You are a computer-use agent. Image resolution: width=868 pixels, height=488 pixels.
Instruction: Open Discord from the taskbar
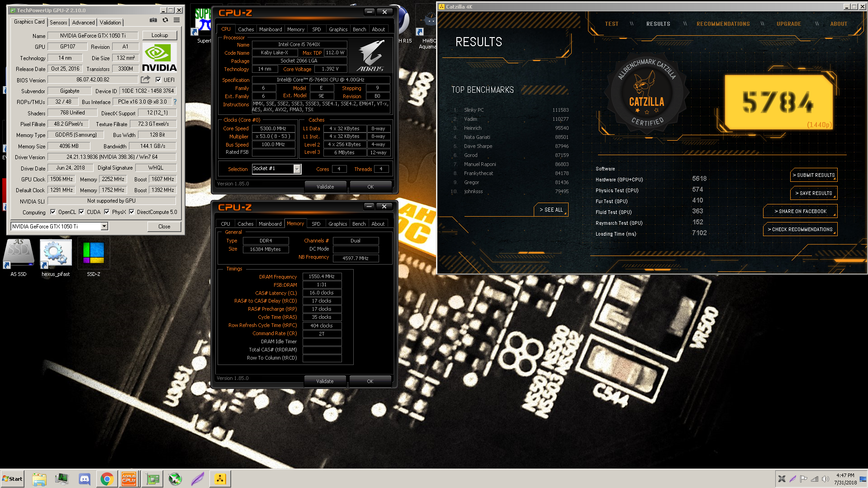click(x=85, y=479)
